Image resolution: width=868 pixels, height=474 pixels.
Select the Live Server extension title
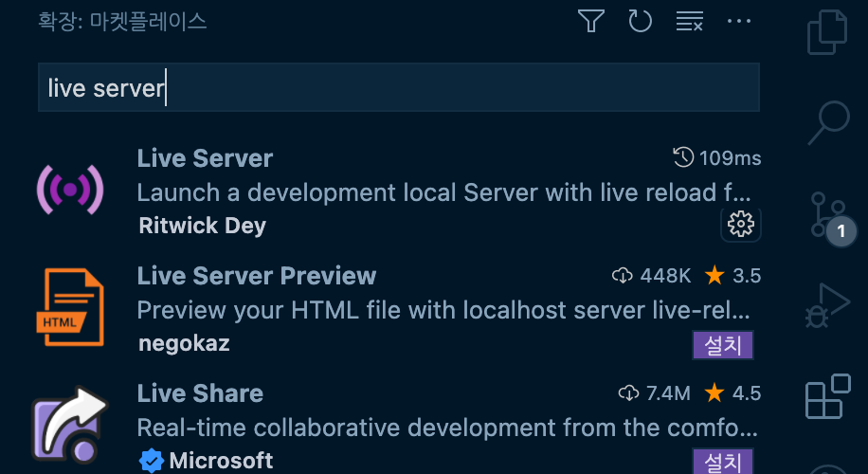point(205,158)
